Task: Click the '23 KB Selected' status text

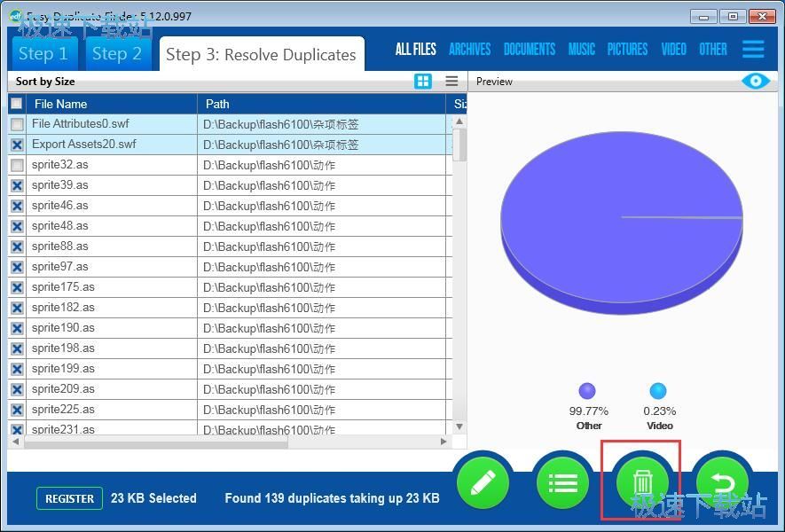Action: 153,498
